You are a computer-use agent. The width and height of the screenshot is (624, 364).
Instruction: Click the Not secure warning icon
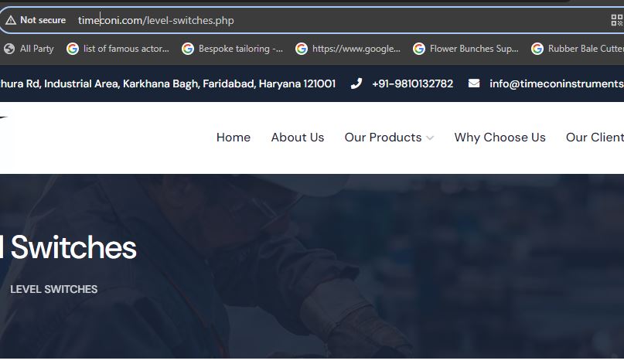point(11,20)
